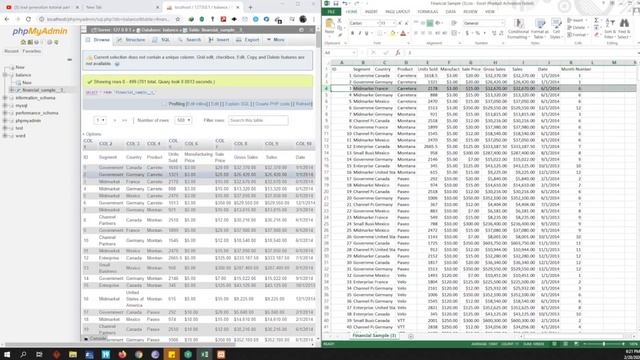
Task: Toggle Underline formatting in Excel
Action: [367, 33]
